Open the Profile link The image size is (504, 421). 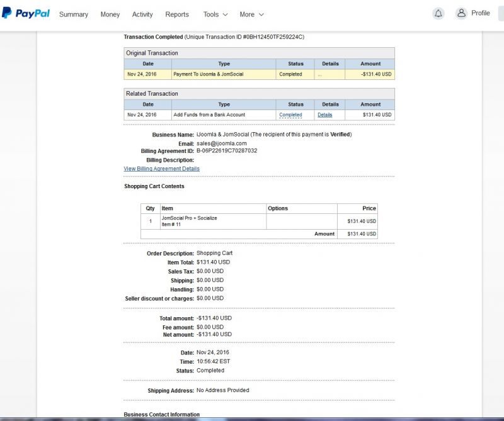(x=481, y=13)
